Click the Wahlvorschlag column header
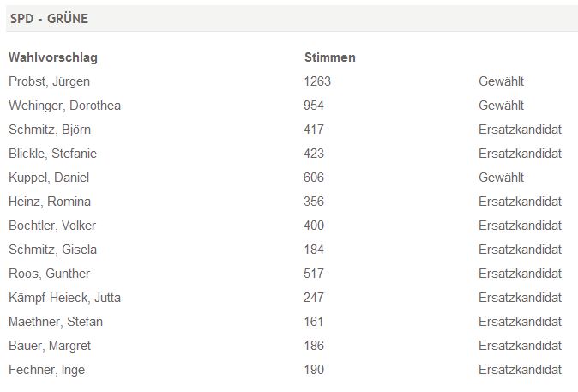578x392 pixels. coord(53,57)
